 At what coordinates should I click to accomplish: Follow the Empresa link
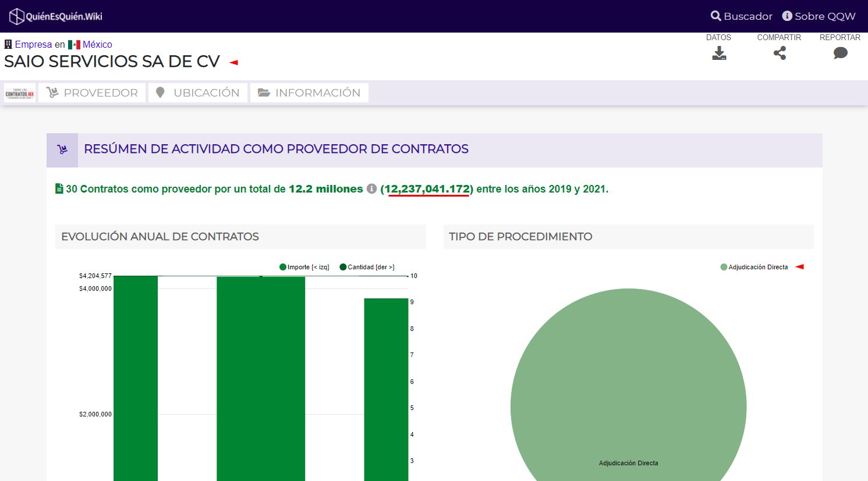(33, 44)
